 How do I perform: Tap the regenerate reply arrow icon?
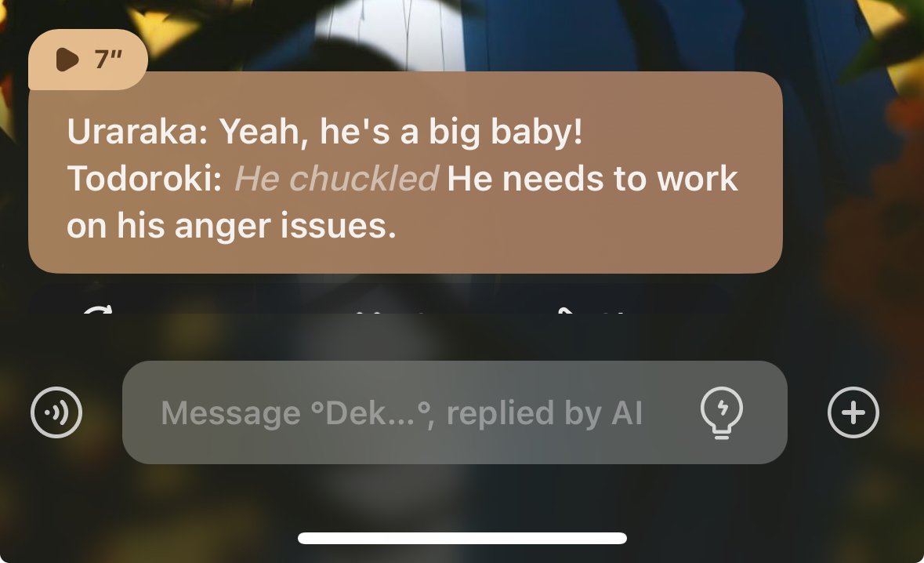[98, 310]
